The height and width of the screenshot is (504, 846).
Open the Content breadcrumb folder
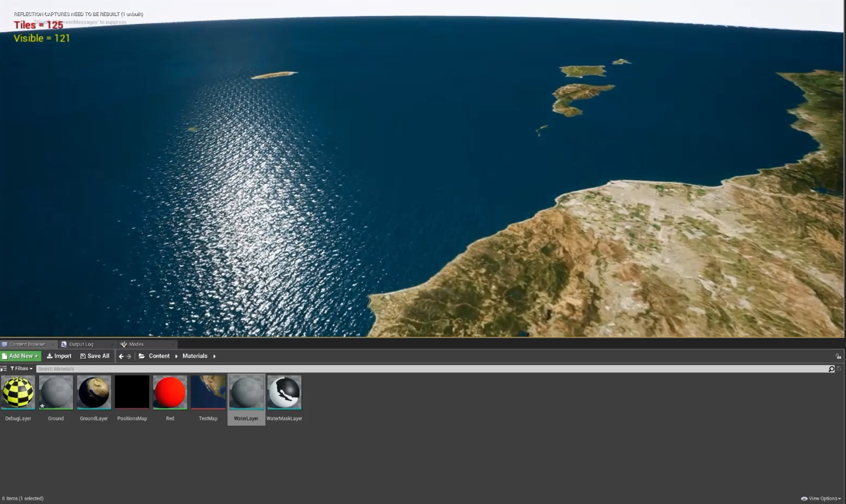159,356
